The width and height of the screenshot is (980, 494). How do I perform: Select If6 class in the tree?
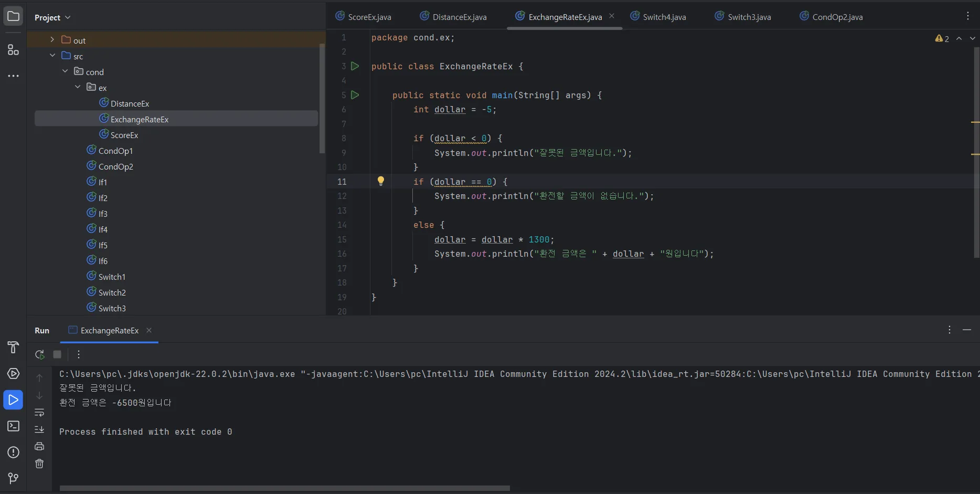(x=102, y=261)
